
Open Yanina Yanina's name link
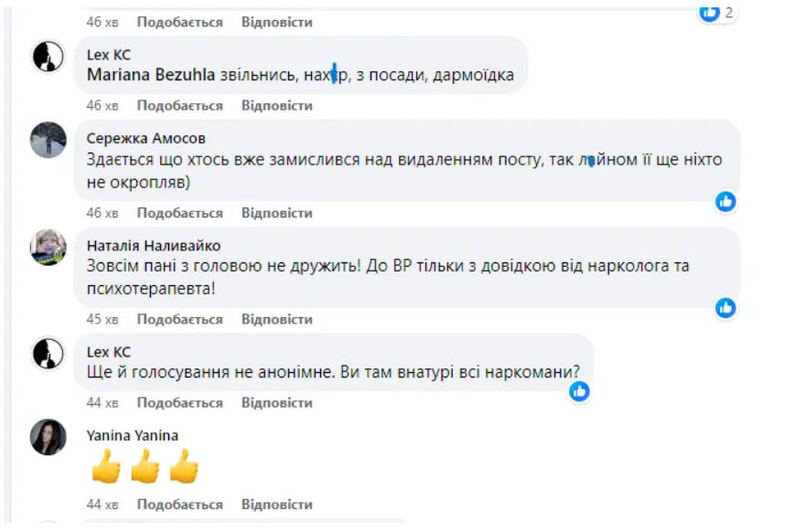(x=132, y=435)
